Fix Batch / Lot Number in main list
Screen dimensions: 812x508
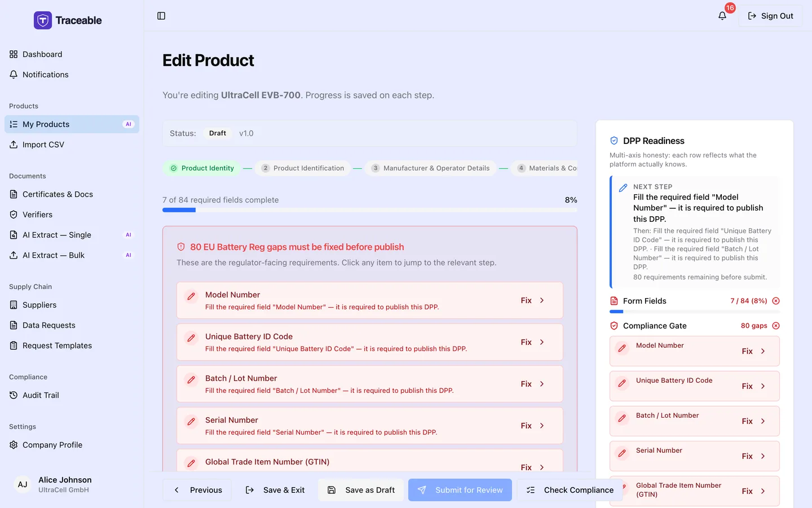pyautogui.click(x=533, y=384)
